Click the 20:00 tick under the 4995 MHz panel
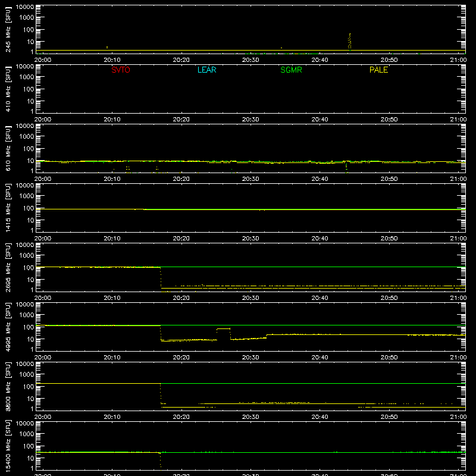Viewport: 476px width, 476px height. pyautogui.click(x=43, y=358)
